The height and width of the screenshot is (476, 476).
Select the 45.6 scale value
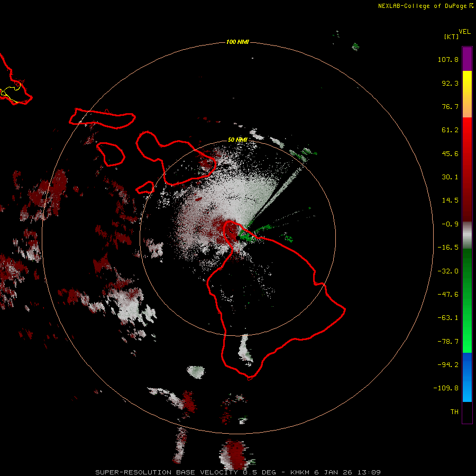450,153
